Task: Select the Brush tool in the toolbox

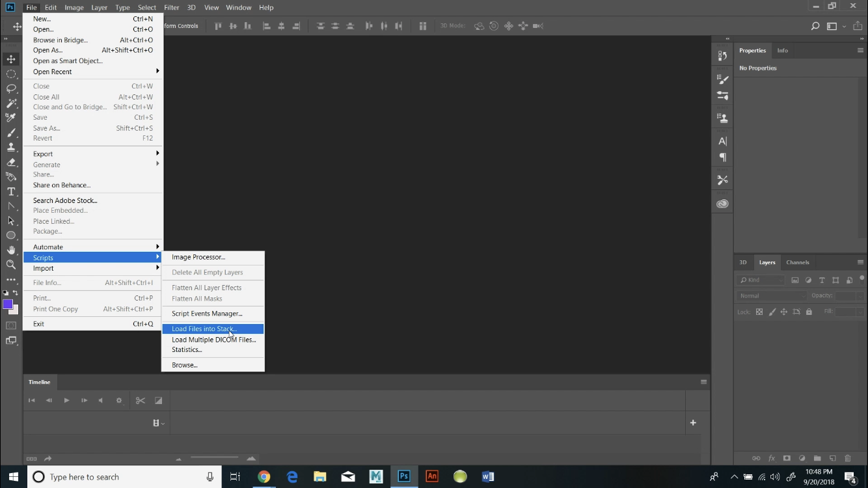Action: (11, 133)
